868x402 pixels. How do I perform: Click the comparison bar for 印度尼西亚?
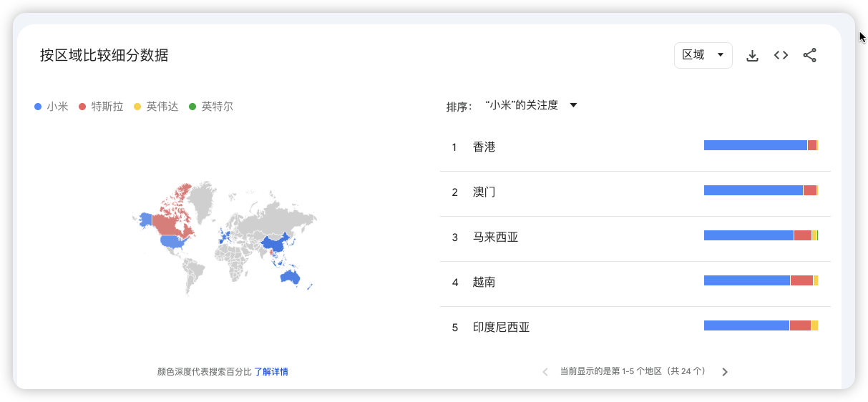click(761, 325)
